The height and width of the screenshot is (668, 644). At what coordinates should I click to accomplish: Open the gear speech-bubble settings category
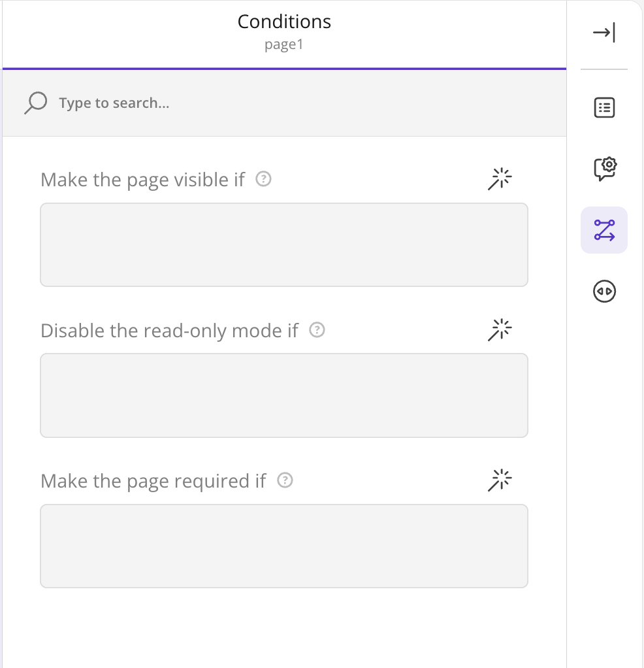point(604,169)
